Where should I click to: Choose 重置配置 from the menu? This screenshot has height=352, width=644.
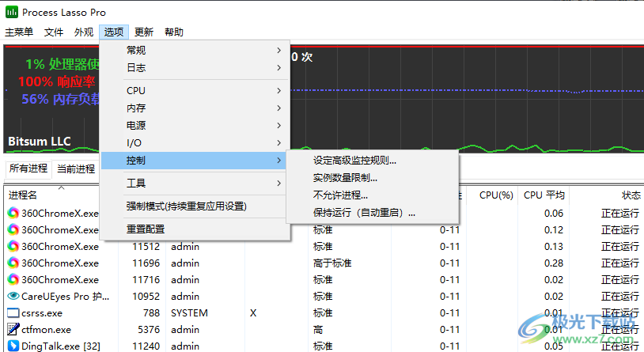195,229
